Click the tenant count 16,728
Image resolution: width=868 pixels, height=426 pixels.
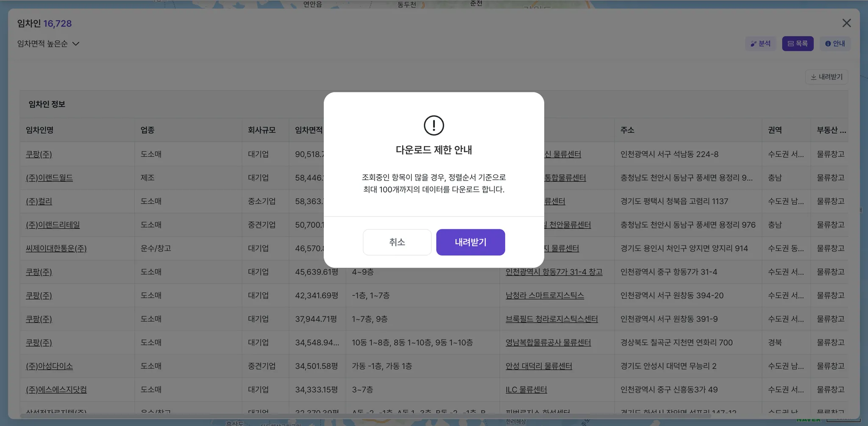pos(58,23)
